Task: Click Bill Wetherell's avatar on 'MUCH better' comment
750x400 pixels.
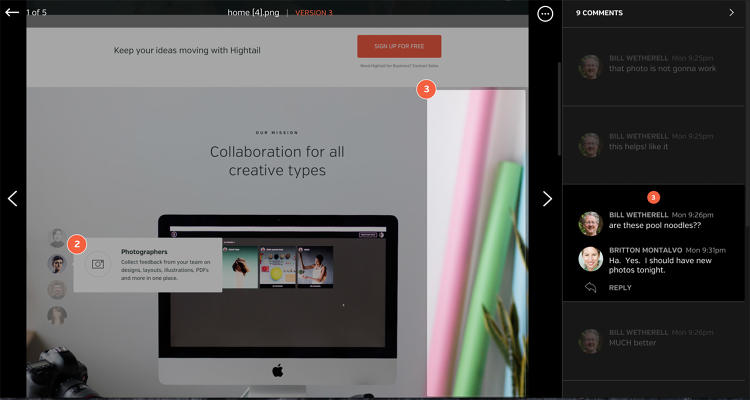Action: pos(590,341)
